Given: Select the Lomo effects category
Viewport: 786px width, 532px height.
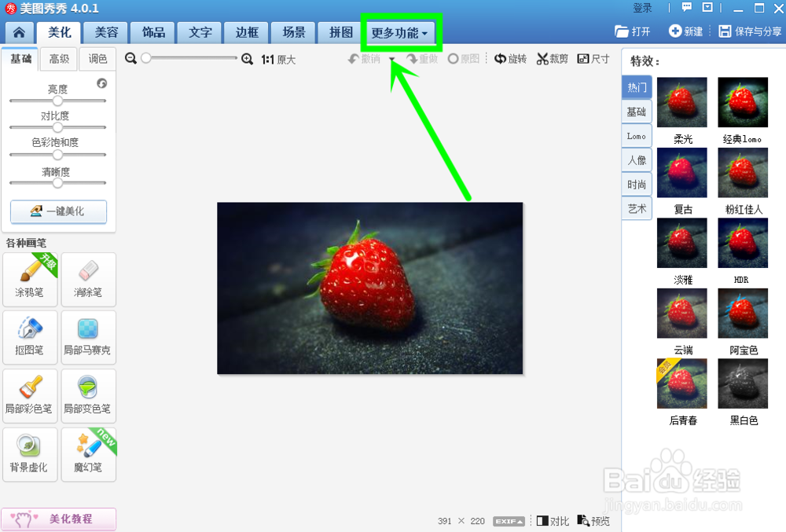Looking at the screenshot, I should coord(637,136).
